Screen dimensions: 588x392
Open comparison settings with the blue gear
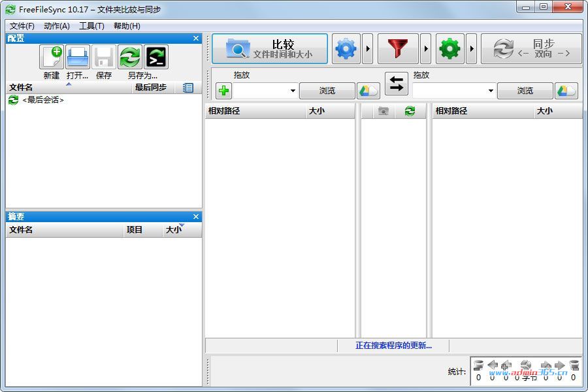click(x=346, y=49)
